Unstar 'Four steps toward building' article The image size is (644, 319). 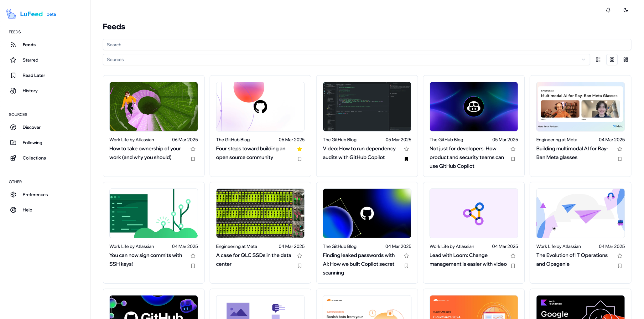(299, 149)
